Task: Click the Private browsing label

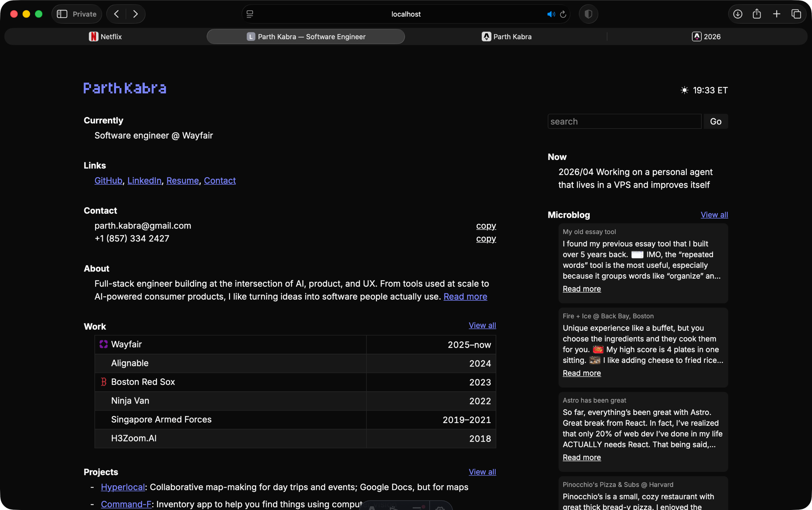Action: (85, 14)
